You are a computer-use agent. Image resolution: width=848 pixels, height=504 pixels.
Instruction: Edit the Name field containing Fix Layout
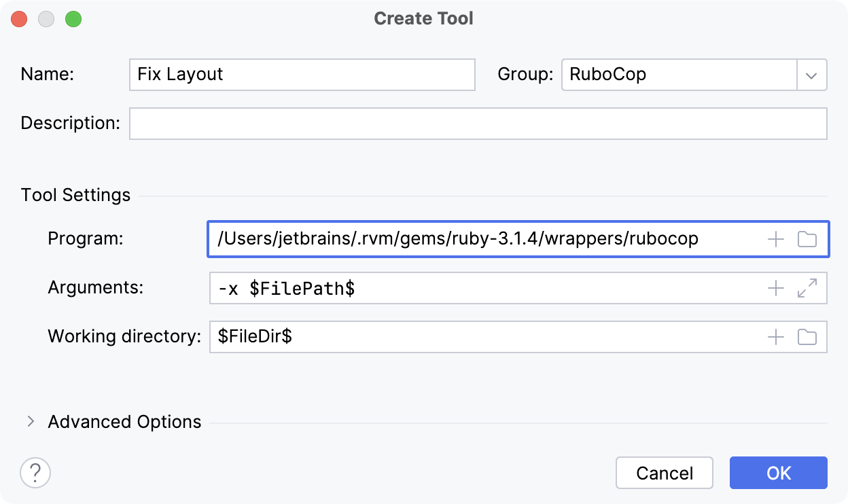(302, 75)
